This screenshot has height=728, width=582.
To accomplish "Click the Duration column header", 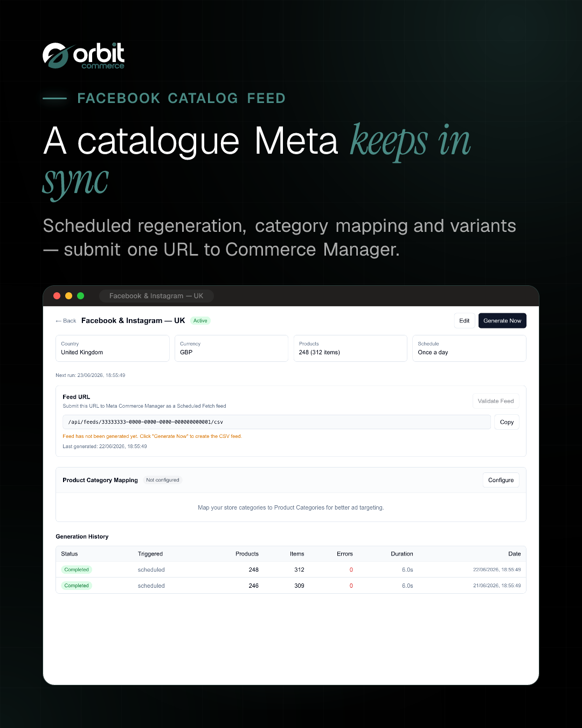I will point(402,554).
